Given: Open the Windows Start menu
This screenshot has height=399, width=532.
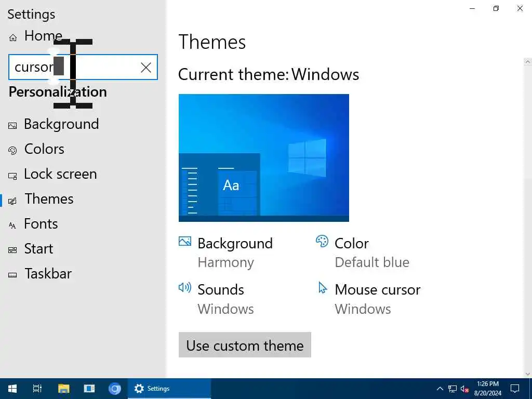Looking at the screenshot, I should [x=12, y=389].
